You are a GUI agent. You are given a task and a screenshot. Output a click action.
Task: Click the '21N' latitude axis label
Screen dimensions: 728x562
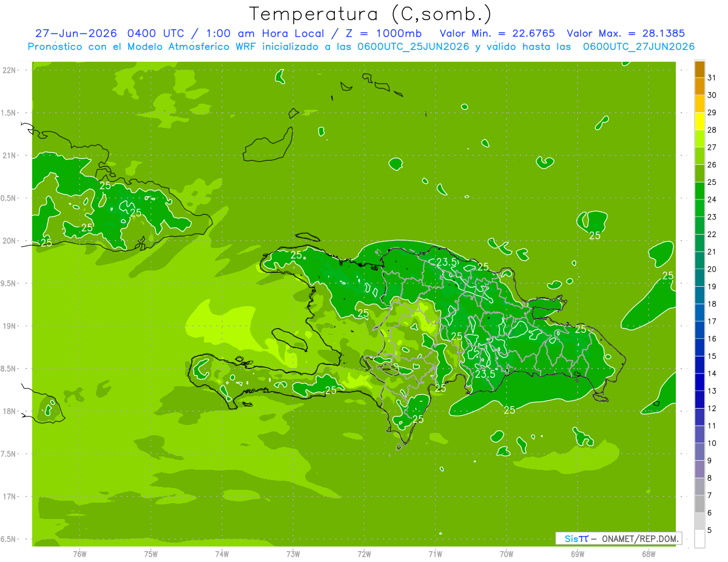coord(9,156)
